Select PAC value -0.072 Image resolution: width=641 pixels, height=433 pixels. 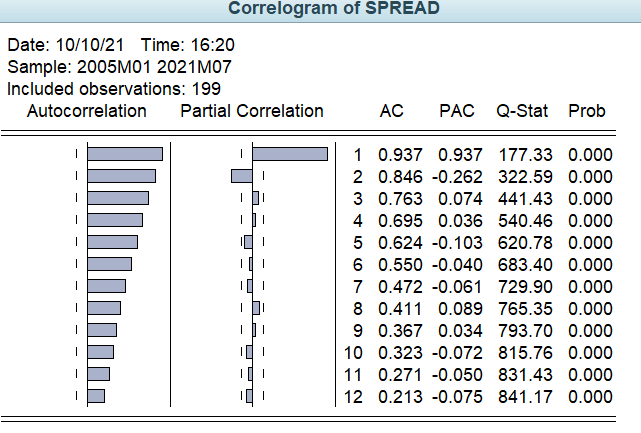(457, 353)
